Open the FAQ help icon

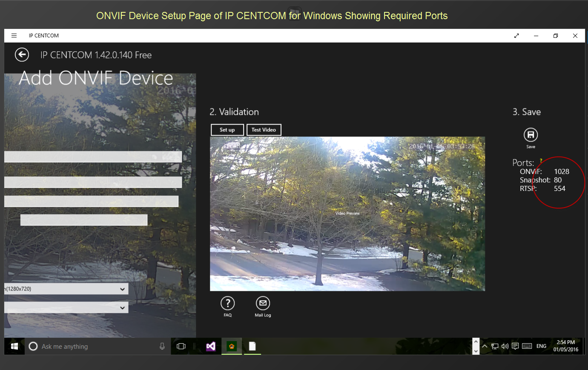coord(228,303)
